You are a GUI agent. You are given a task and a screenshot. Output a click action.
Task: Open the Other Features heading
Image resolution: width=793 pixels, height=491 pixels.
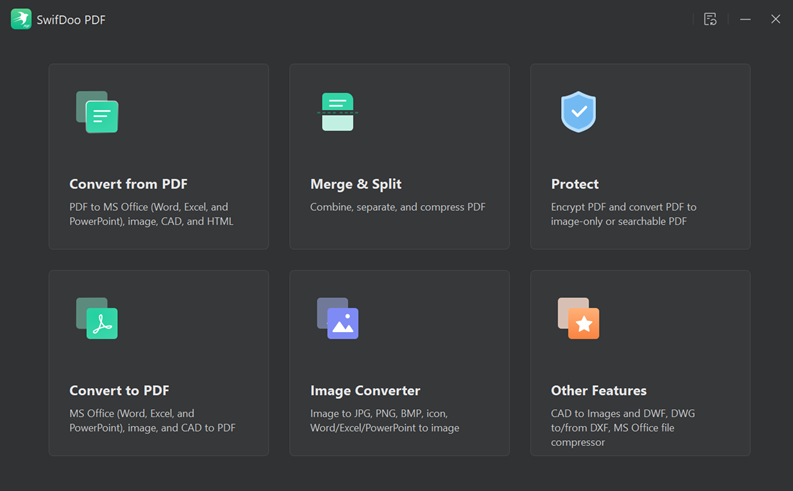click(599, 390)
